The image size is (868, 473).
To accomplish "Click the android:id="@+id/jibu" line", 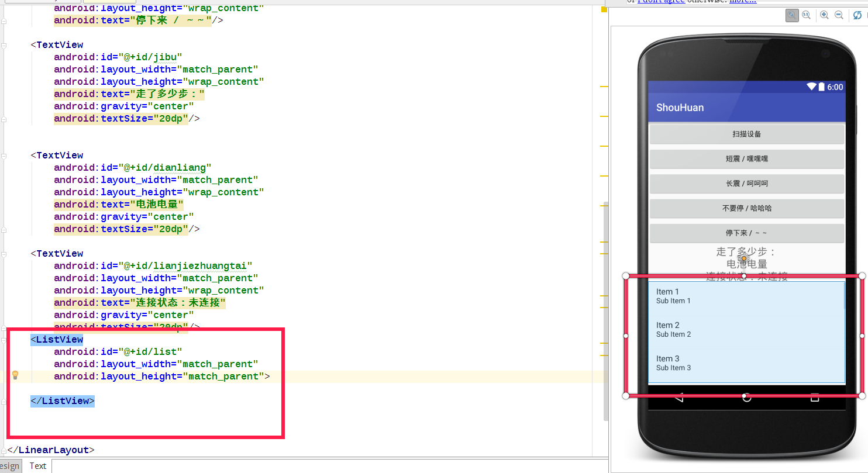I will [118, 57].
